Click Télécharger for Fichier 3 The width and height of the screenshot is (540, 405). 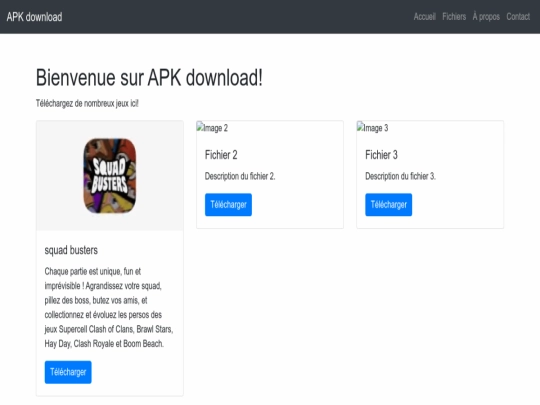coord(388,205)
